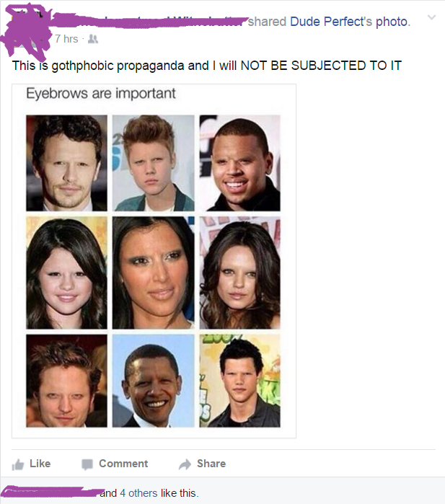Click the scribbled-out profile picture
445x504 pixels.
coord(27,30)
